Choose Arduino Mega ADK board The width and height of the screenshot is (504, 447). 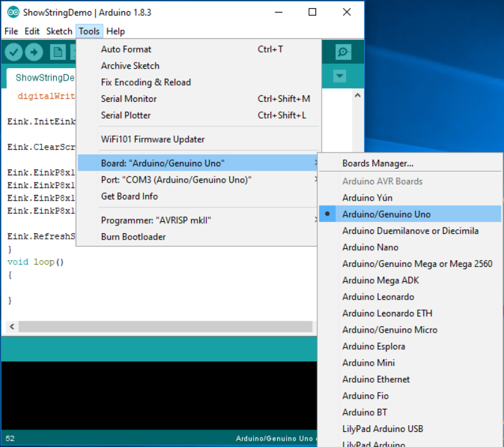point(410,280)
